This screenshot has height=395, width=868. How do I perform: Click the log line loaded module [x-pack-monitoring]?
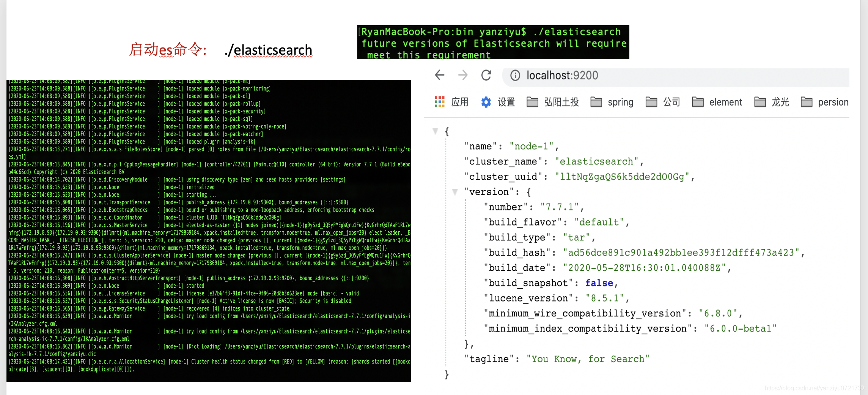point(140,88)
